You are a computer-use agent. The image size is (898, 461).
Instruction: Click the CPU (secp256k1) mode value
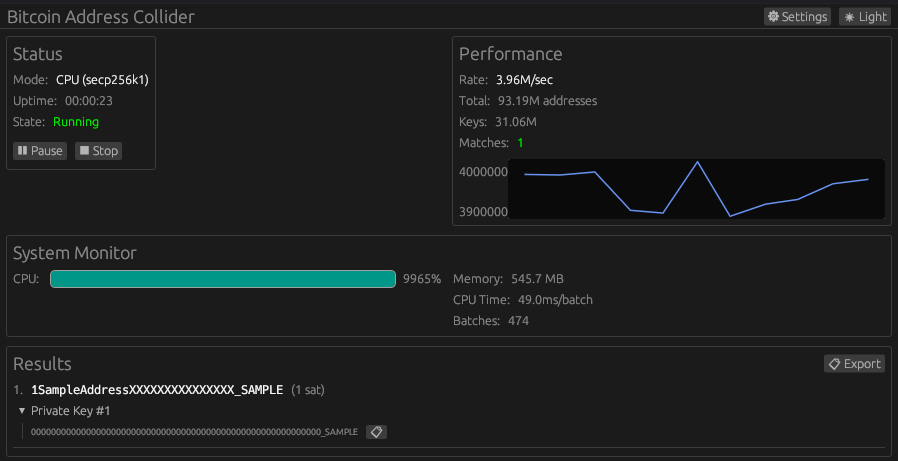tap(103, 80)
